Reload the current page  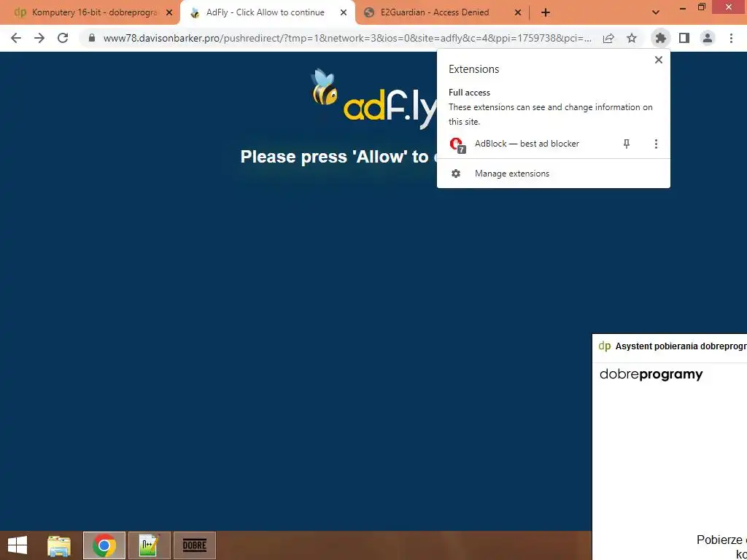[x=63, y=38]
